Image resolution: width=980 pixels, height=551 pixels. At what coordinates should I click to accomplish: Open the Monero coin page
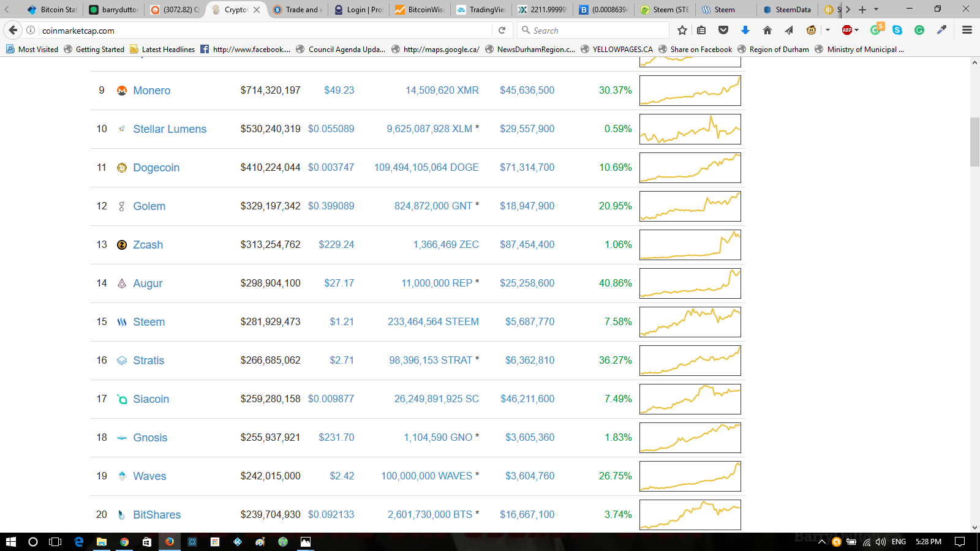tap(152, 91)
